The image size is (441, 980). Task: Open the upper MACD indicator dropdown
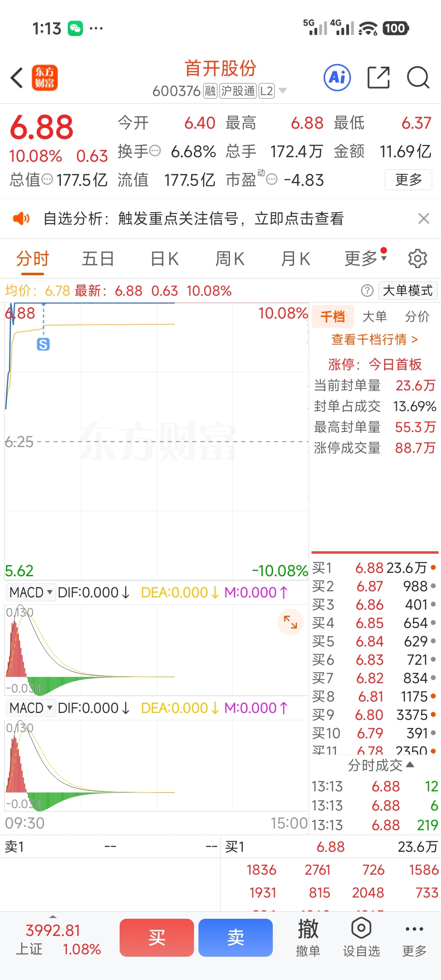[x=31, y=592]
